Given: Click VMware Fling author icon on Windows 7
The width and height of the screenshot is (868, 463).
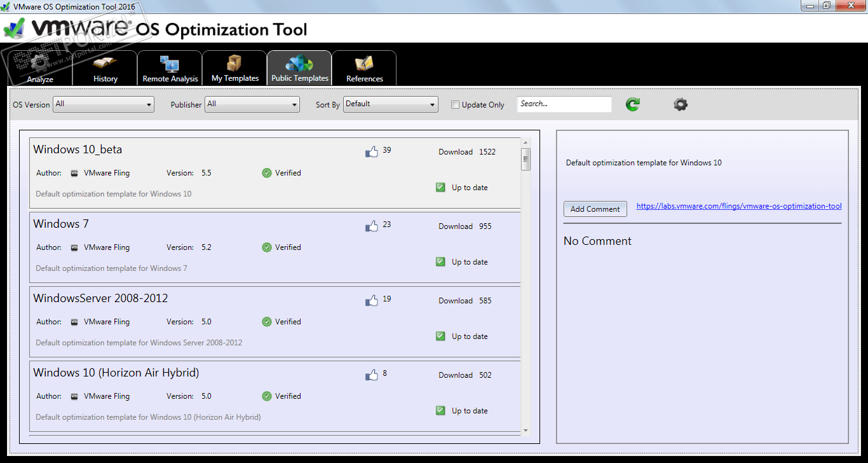Looking at the screenshot, I should [x=74, y=247].
